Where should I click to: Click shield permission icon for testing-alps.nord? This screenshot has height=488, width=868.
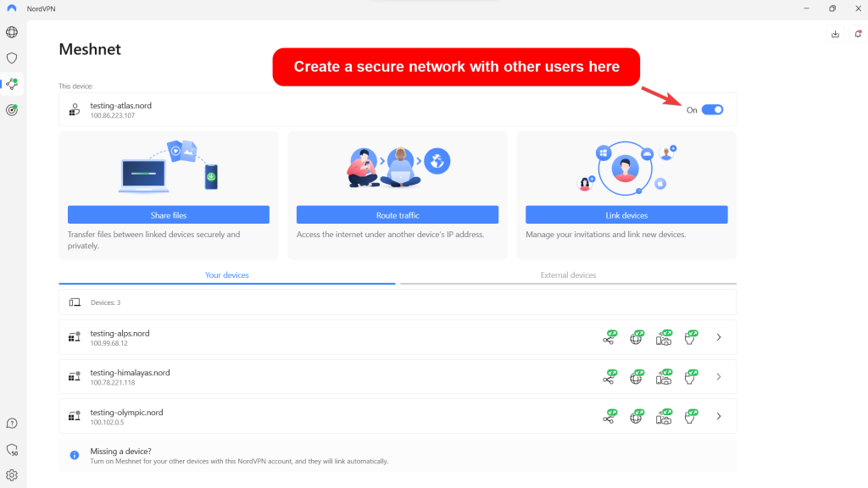tap(691, 337)
